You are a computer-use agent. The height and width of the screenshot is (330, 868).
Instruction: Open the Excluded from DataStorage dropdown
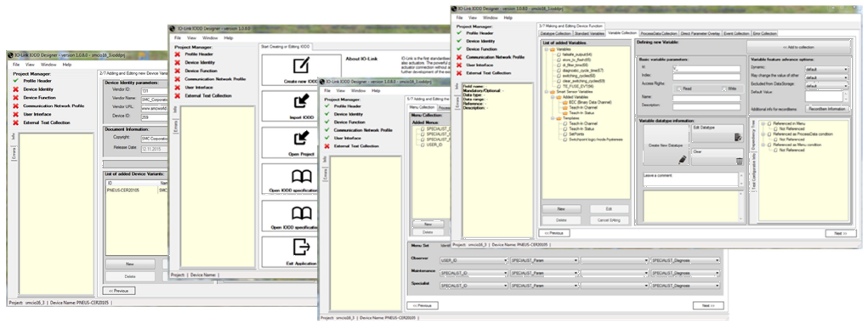click(x=826, y=87)
